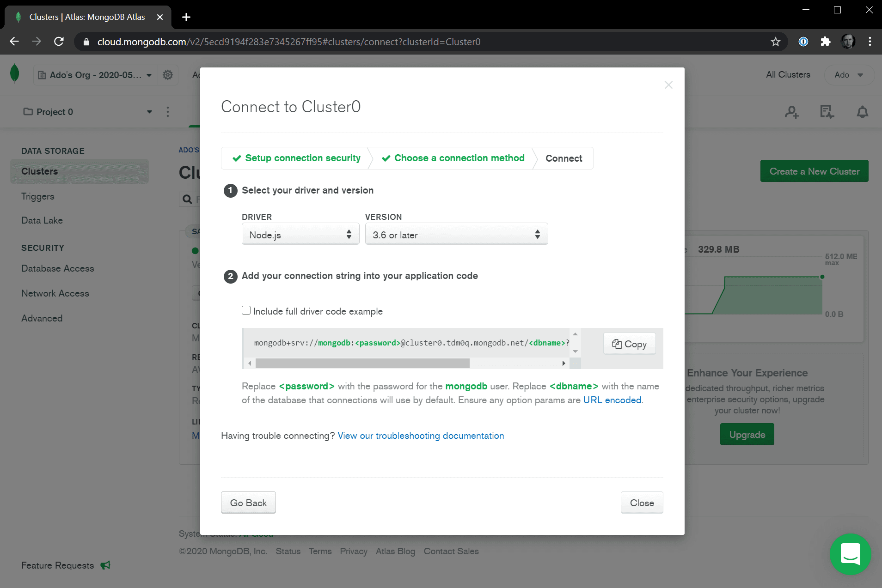Open the version 3.6 or later dropdown

(x=456, y=235)
